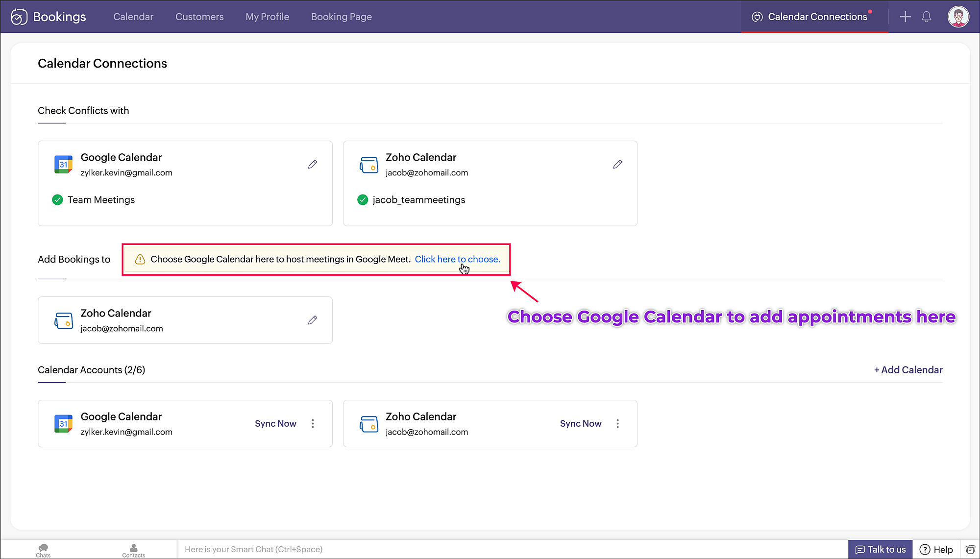This screenshot has height=559, width=980.
Task: Click the Google Calendar icon in Calendar Accounts
Action: [x=63, y=423]
